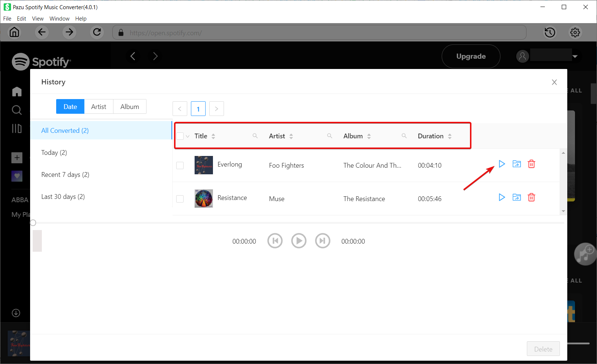Skip to next track in player

(x=323, y=241)
